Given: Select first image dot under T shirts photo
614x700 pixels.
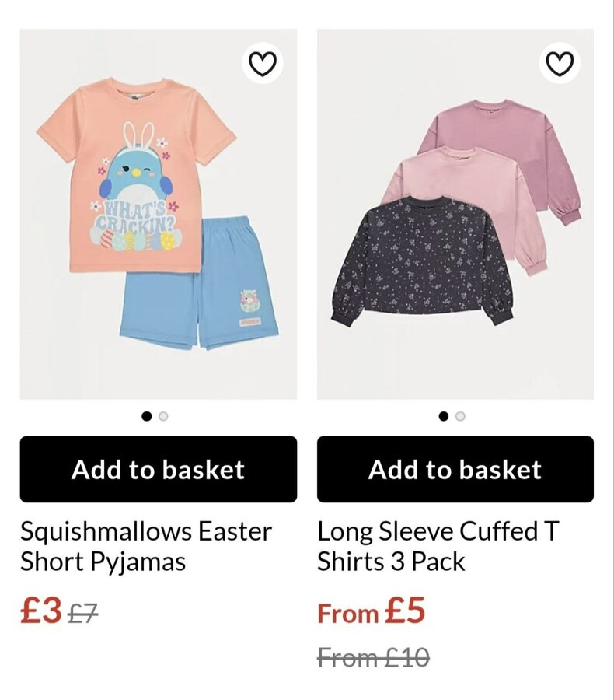Looking at the screenshot, I should (x=444, y=416).
